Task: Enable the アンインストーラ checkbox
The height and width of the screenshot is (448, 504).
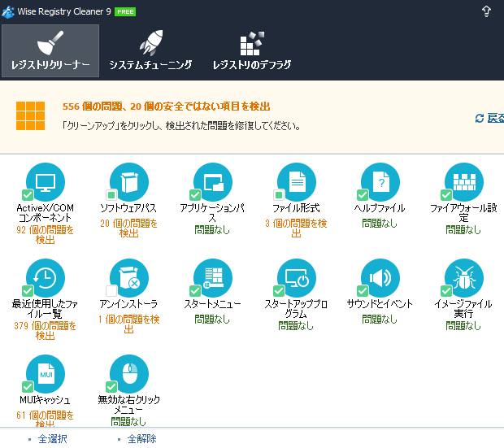Action: 111,292
